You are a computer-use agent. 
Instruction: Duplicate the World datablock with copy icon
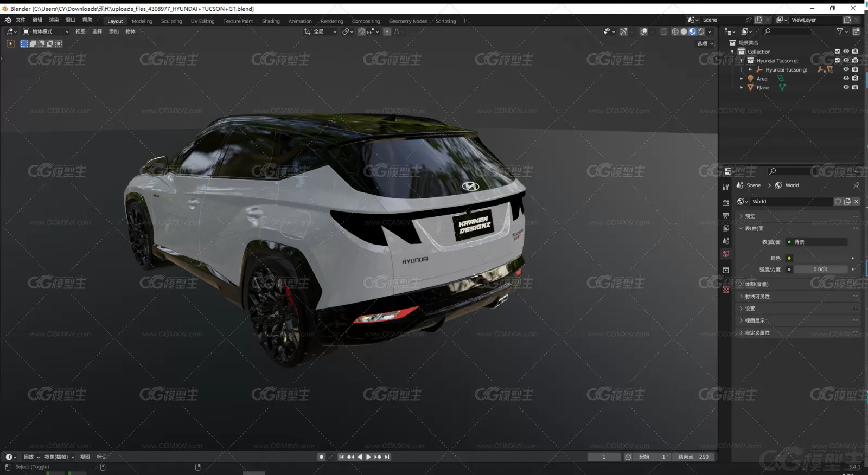(847, 201)
